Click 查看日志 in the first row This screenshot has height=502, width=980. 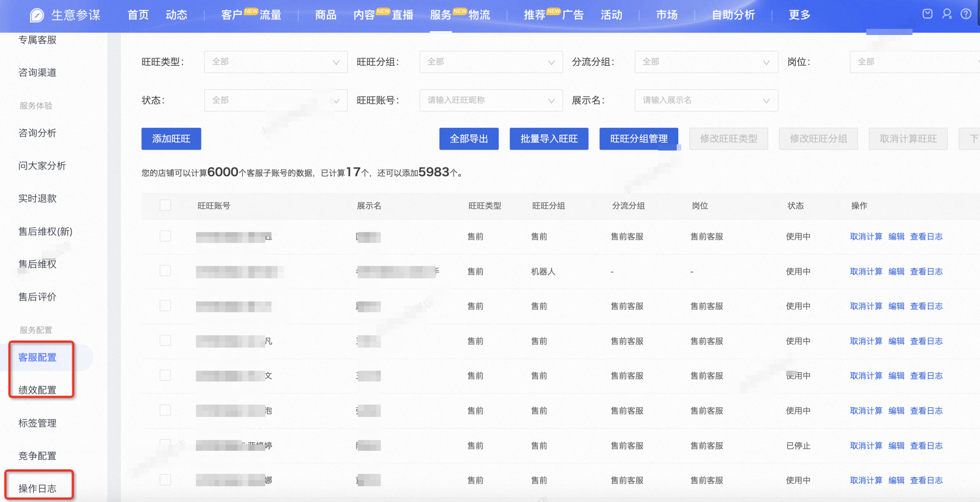tap(926, 236)
